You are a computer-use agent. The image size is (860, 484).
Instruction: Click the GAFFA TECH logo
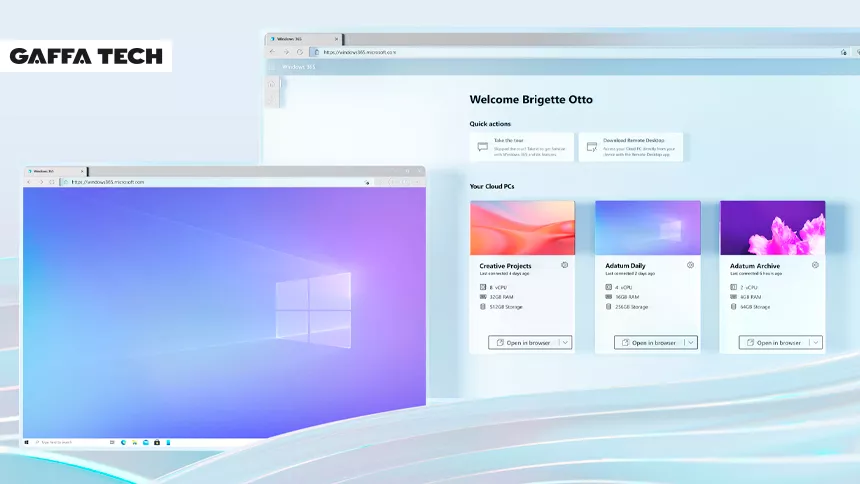coord(86,56)
